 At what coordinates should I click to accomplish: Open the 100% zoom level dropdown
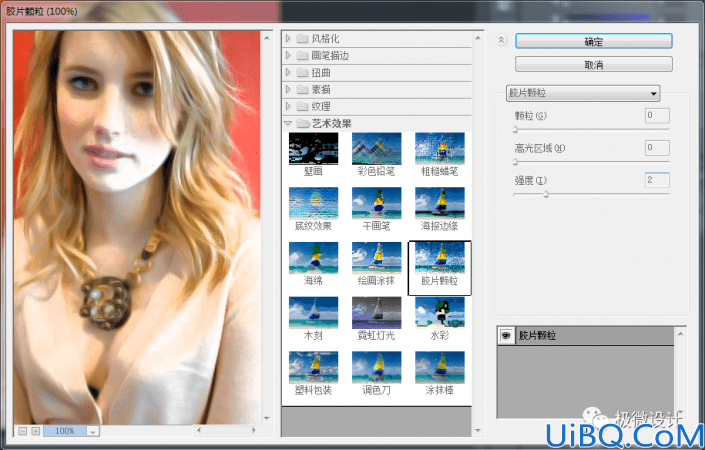pos(93,432)
